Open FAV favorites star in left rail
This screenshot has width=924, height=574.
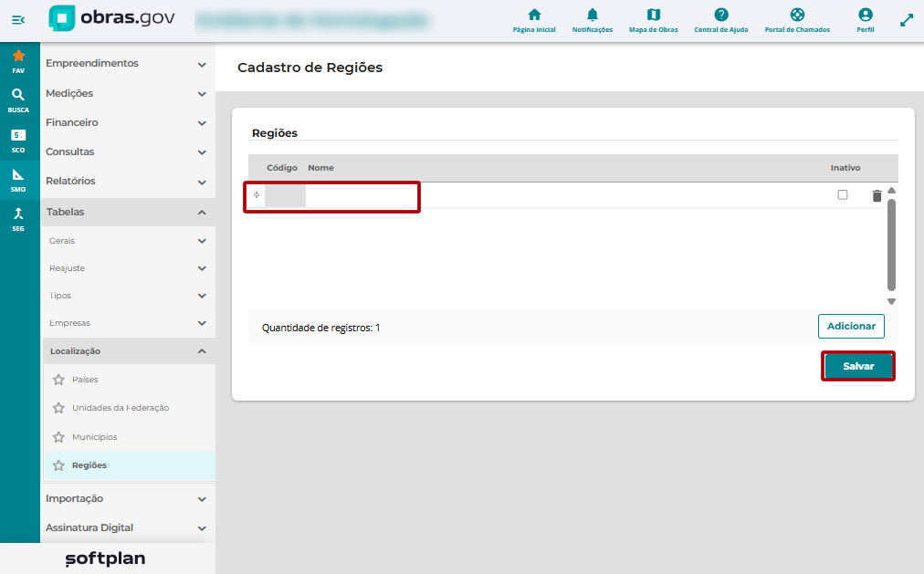pos(18,61)
